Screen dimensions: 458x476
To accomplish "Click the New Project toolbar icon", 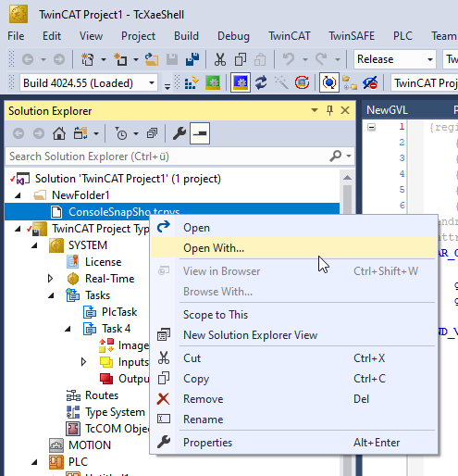I will (87, 59).
